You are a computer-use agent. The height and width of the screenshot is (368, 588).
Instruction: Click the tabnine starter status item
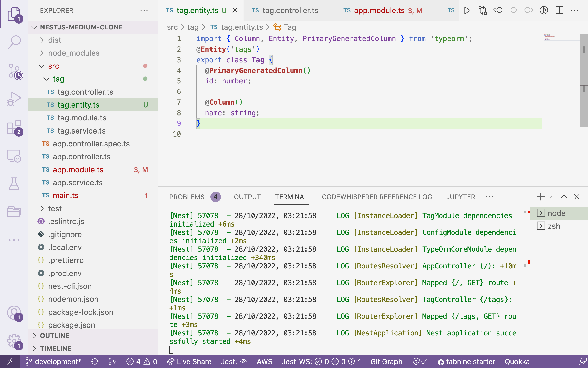[466, 362]
